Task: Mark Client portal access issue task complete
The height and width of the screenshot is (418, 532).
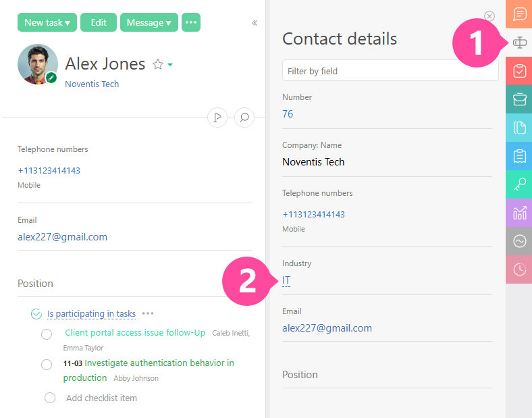Action: 47,334
